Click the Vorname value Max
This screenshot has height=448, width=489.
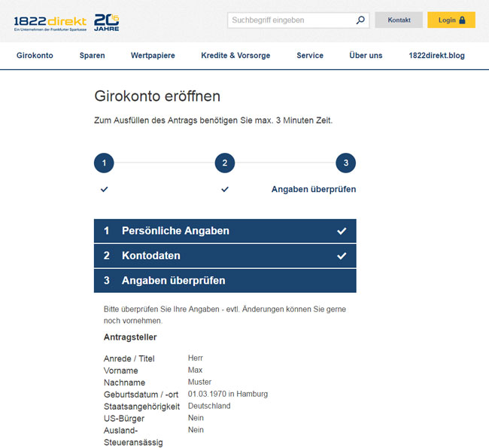[196, 370]
